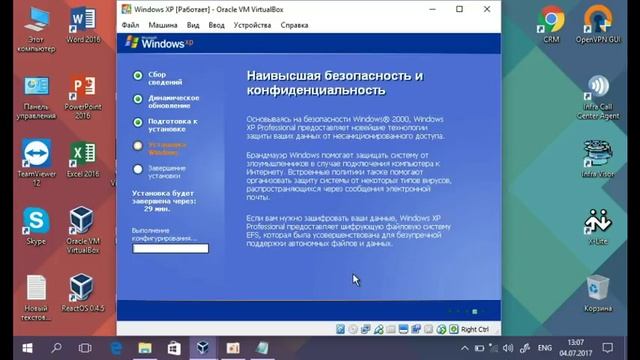The height and width of the screenshot is (360, 640).
Task: Open the clock showing 13:07
Action: (x=576, y=347)
